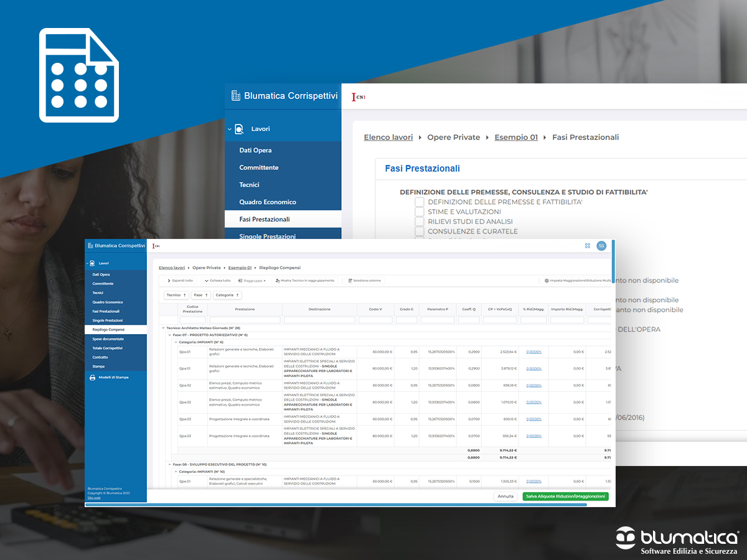The width and height of the screenshot is (747, 560).
Task: Click the CNI logo in the back window header
Action: [x=358, y=97]
